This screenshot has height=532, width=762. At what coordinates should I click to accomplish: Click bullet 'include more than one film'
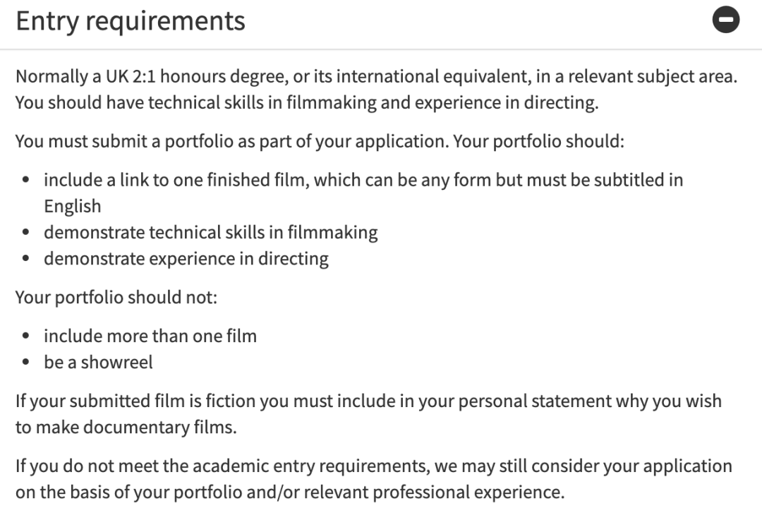(x=150, y=336)
